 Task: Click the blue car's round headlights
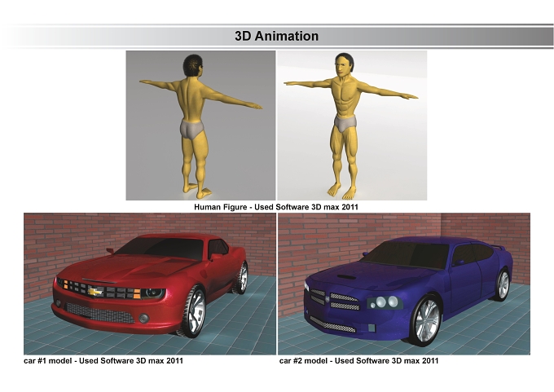pyautogui.click(x=386, y=302)
